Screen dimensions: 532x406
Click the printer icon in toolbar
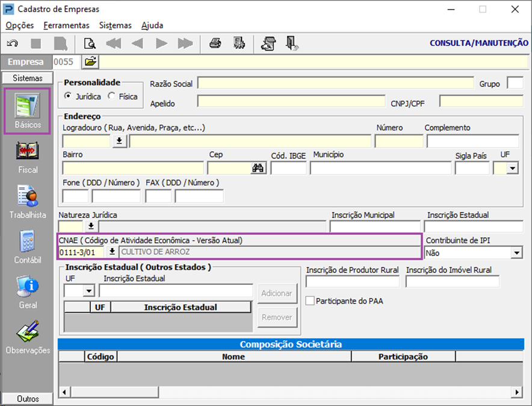215,43
